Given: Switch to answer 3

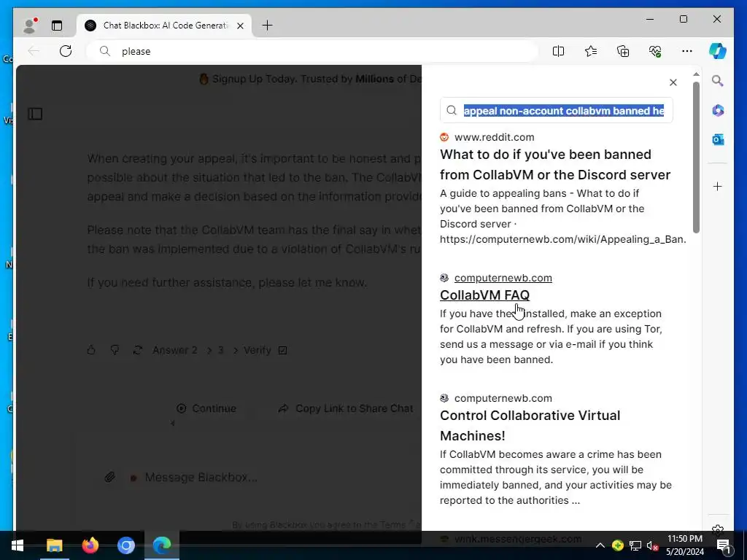Looking at the screenshot, I should 220,351.
